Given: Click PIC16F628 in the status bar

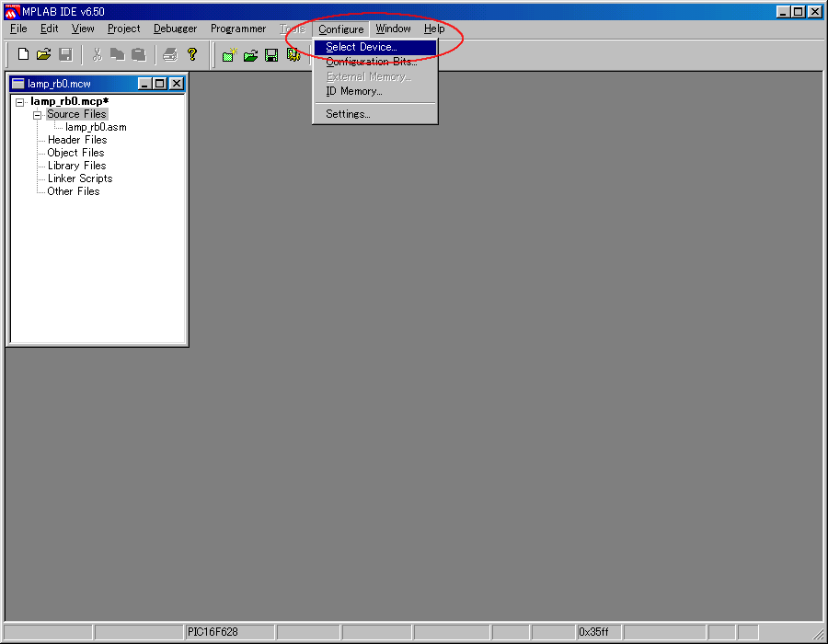Looking at the screenshot, I should (x=213, y=632).
